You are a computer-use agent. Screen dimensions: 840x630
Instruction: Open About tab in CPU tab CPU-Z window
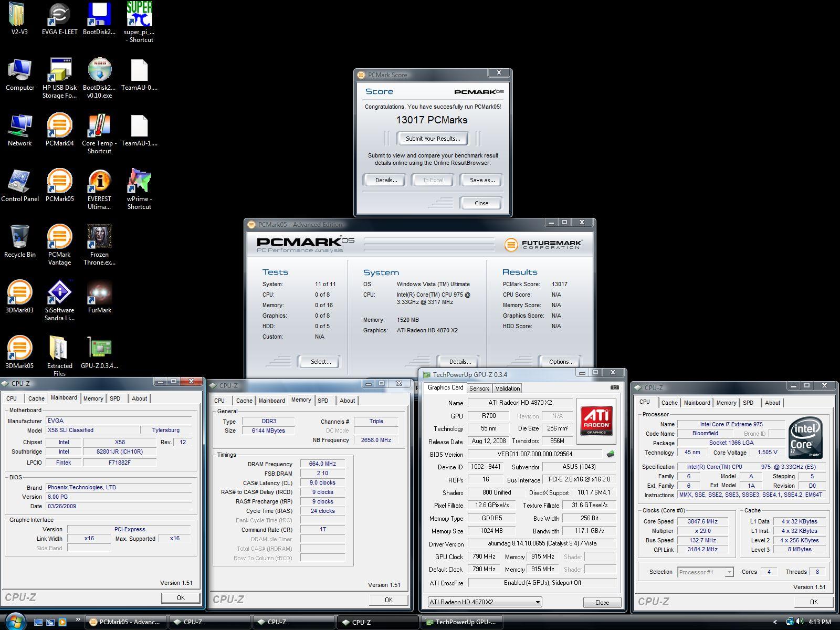pos(772,403)
